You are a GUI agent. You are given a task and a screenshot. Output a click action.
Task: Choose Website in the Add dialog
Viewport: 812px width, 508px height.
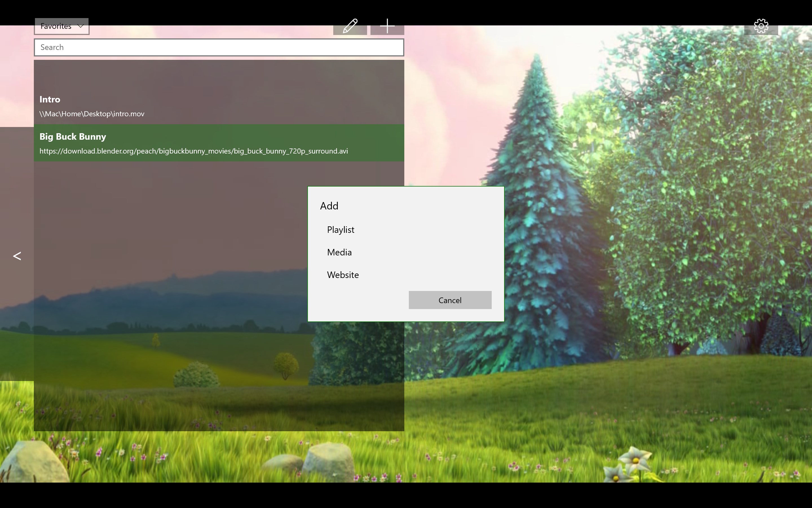343,275
